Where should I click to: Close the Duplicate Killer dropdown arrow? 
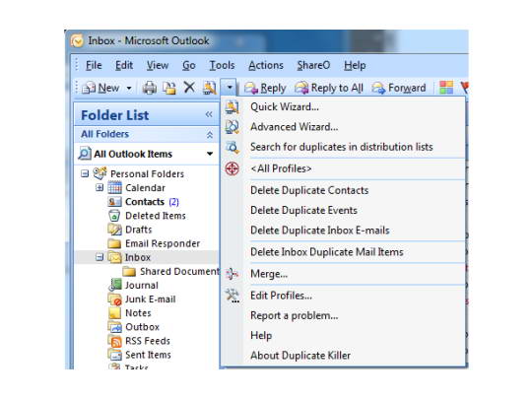click(x=230, y=88)
